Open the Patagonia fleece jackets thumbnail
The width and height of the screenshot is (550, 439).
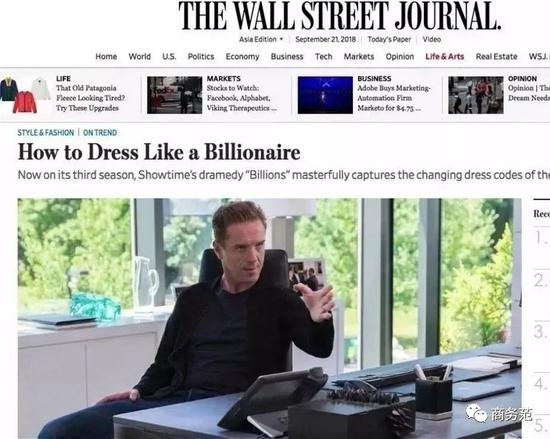click(x=25, y=95)
